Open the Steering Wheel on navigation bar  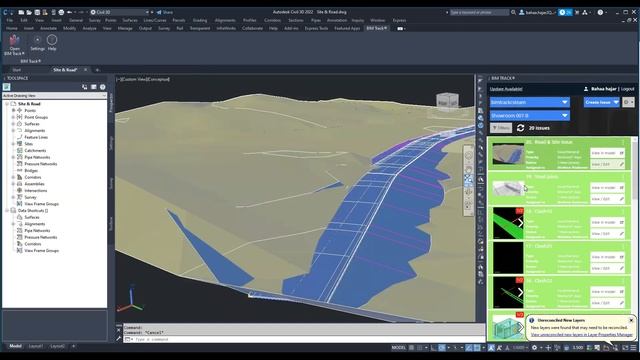coord(469,156)
